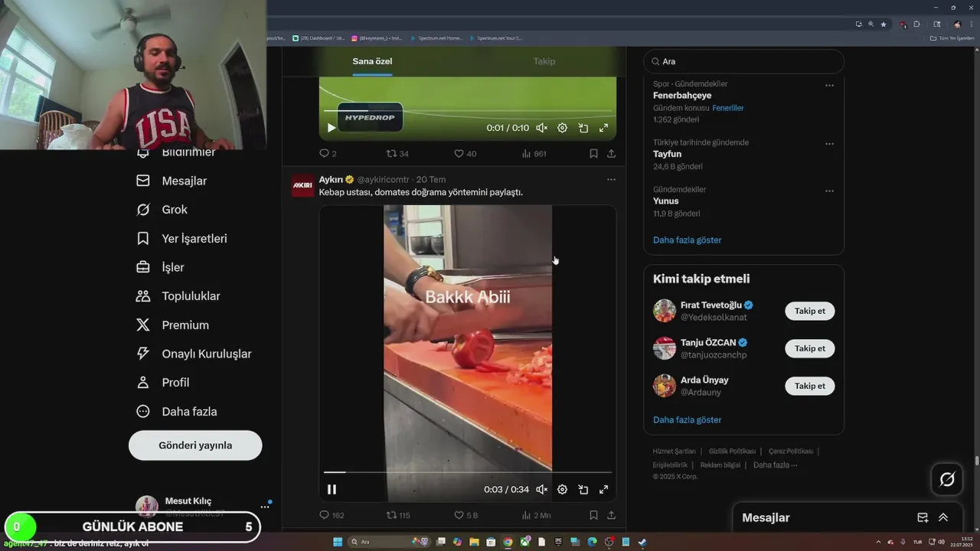Click the Profil person icon
The height and width of the screenshot is (551, 980).
click(142, 383)
